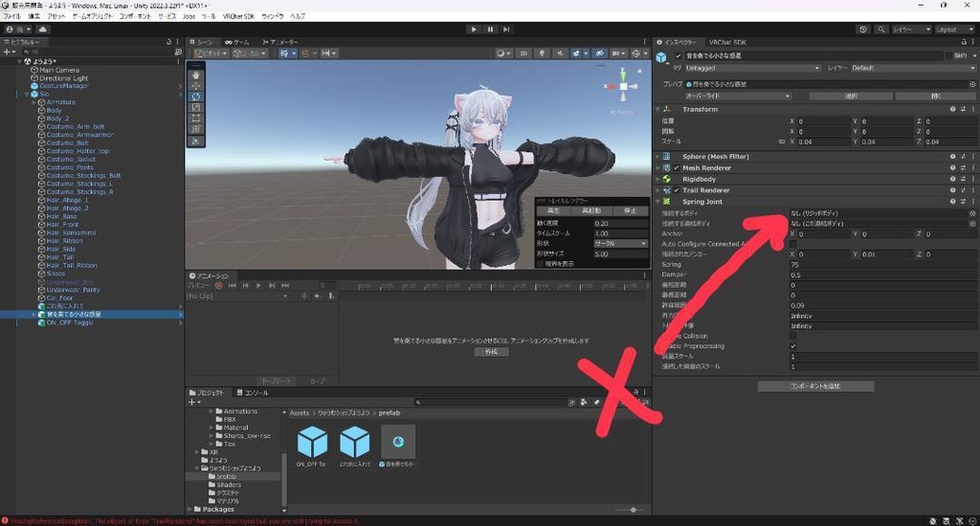
Task: Open search by label icon in Project panel
Action: [597, 403]
